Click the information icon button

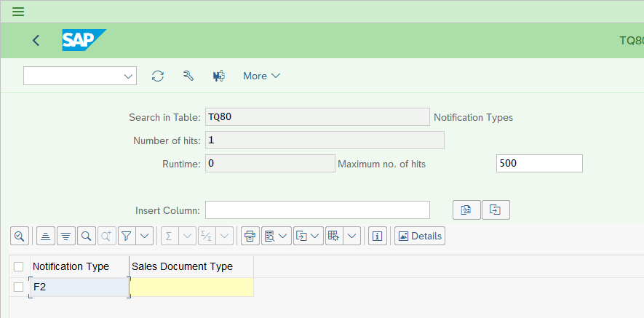tap(378, 236)
